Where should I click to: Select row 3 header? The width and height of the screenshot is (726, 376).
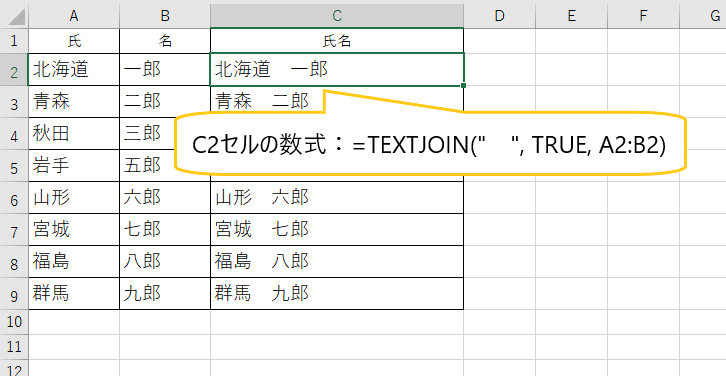pos(14,101)
